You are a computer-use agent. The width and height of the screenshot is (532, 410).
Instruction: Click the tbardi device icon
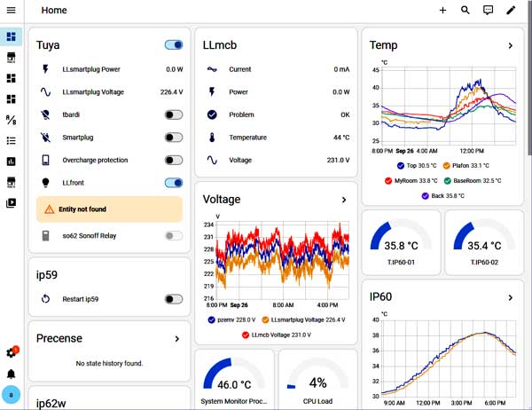45,114
